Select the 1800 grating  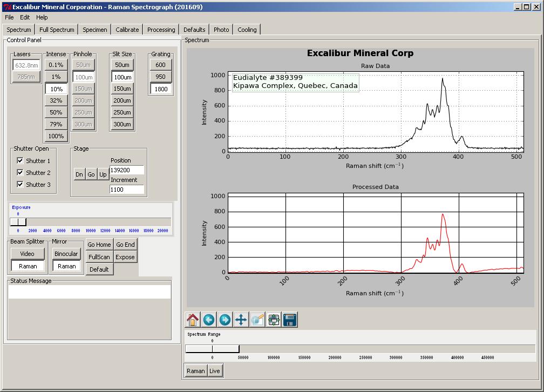[161, 89]
